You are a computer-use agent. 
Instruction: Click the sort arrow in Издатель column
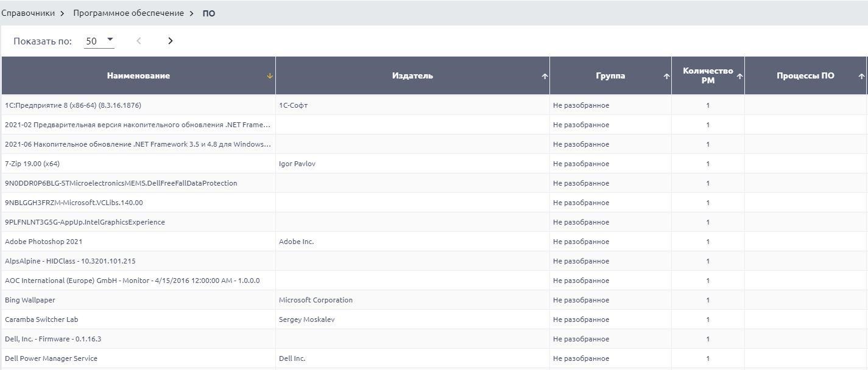[545, 76]
